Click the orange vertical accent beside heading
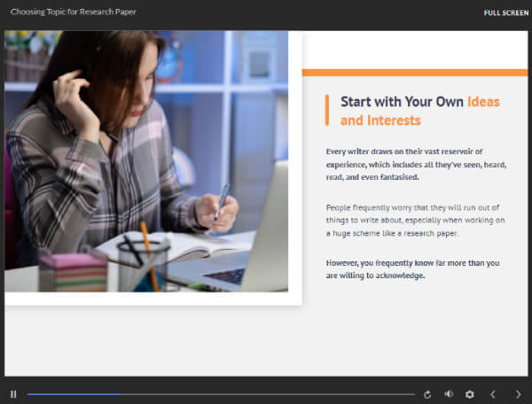 (327, 110)
